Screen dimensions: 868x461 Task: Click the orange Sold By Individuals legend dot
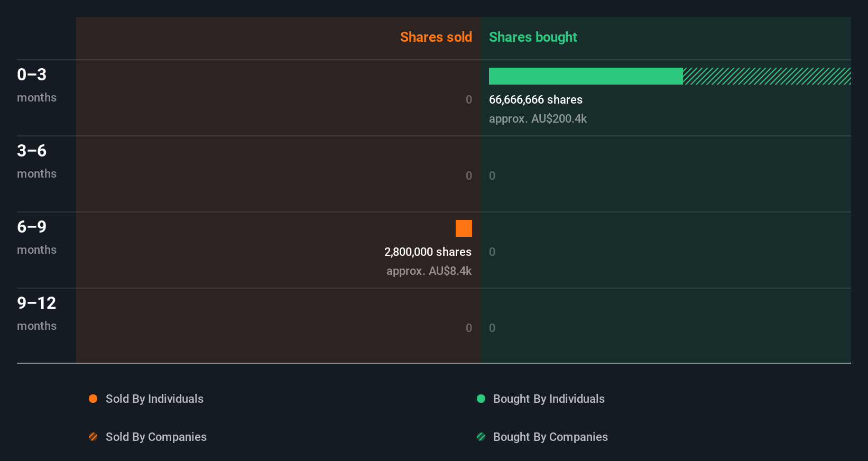(93, 399)
